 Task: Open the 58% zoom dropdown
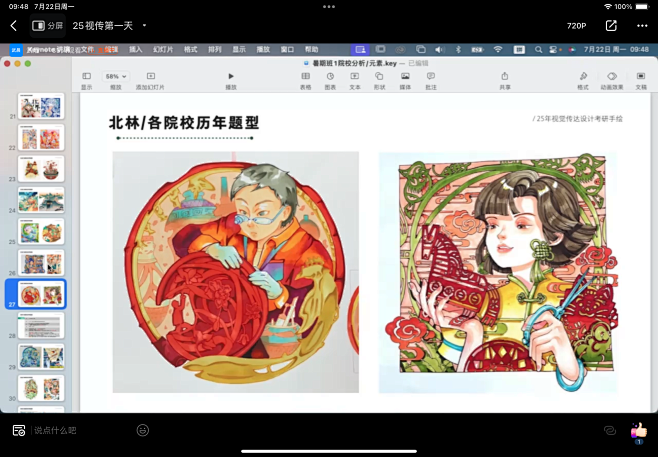pos(115,76)
